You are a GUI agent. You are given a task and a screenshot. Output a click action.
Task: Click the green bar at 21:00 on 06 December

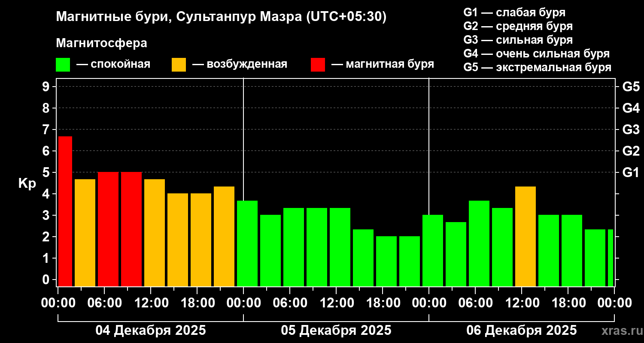595,258
